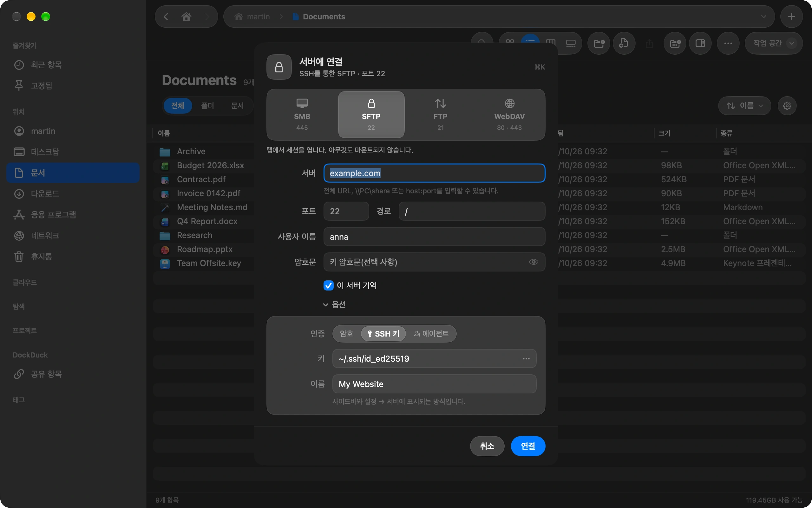Open view settings gear icon
The height and width of the screenshot is (508, 812).
[787, 105]
